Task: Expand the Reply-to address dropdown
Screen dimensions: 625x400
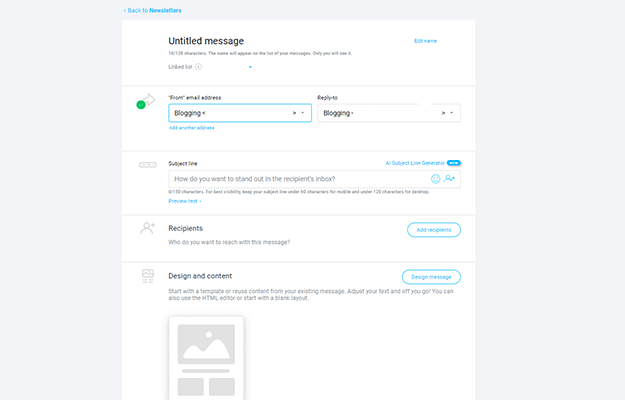Action: click(452, 113)
